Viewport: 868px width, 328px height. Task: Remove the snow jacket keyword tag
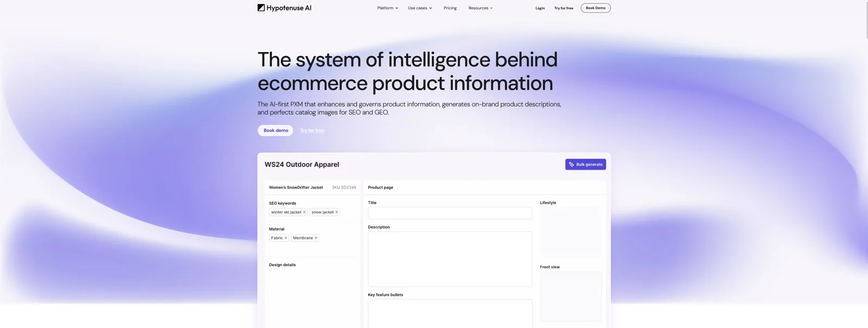(336, 212)
